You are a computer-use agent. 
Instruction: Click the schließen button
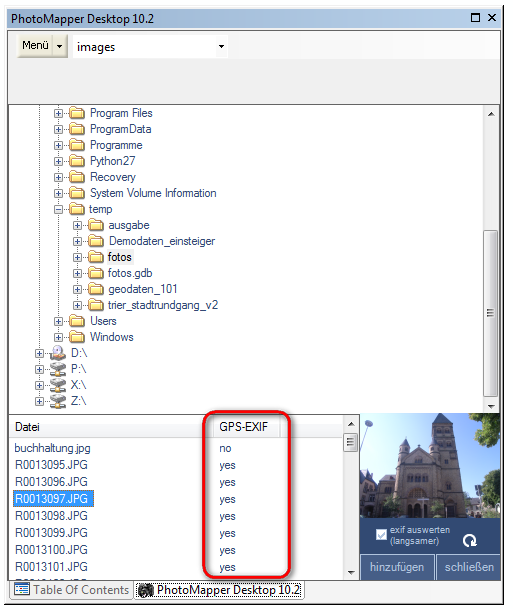[x=469, y=567]
